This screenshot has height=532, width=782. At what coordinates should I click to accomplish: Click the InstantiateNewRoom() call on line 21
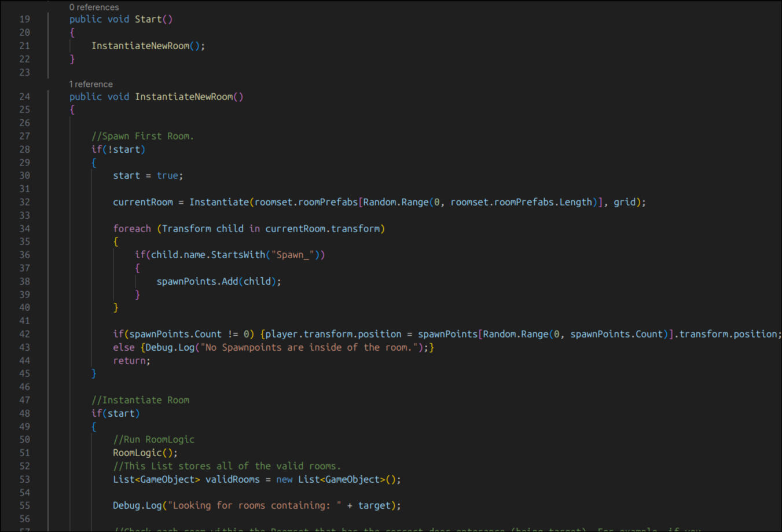pos(141,46)
